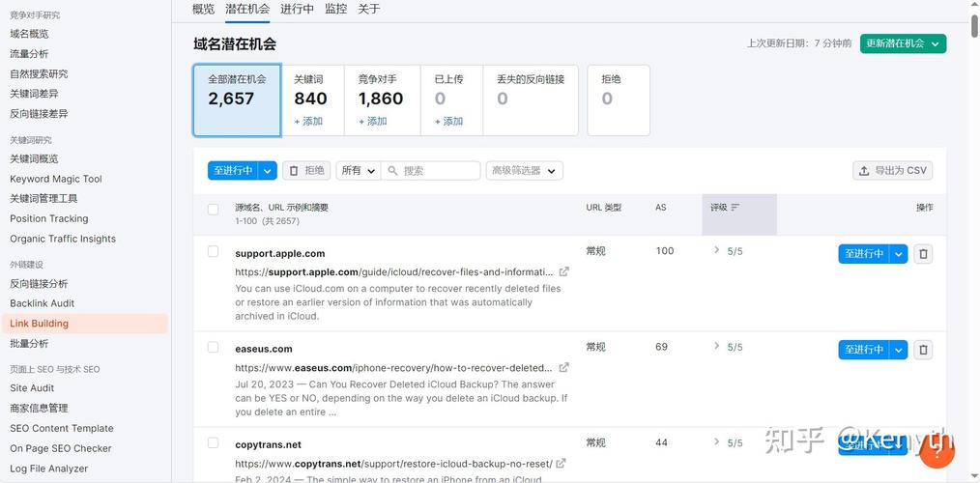980x483 pixels.
Task: Select the 全部潜在机会 2,657 card
Action: pos(237,99)
